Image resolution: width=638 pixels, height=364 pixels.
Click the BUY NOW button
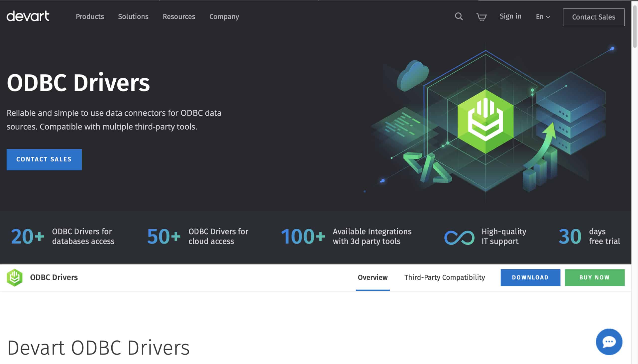[594, 277]
